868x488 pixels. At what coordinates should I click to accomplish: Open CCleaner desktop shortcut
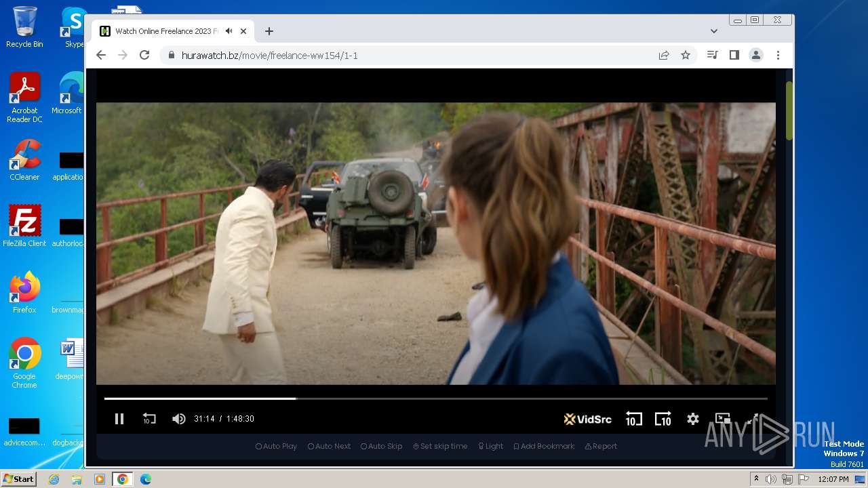pyautogui.click(x=24, y=160)
